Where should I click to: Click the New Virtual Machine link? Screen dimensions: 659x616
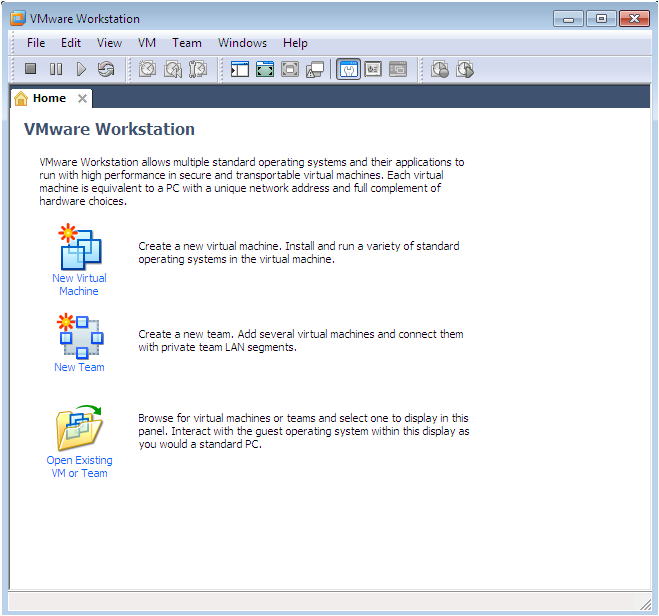tap(79, 285)
